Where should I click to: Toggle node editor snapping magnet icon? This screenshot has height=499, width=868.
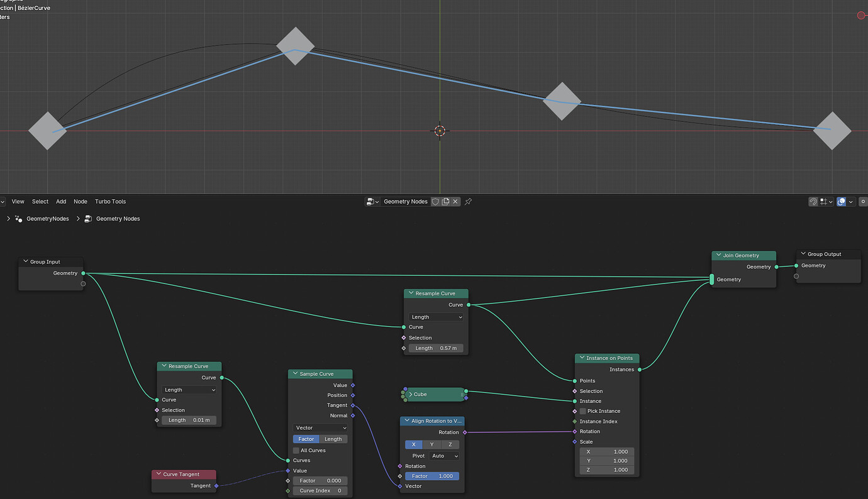click(x=813, y=202)
